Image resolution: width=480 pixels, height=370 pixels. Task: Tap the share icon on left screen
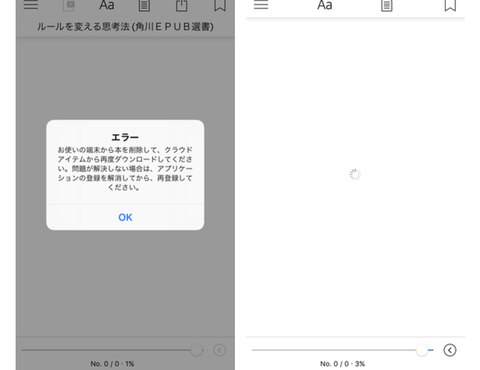[182, 5]
